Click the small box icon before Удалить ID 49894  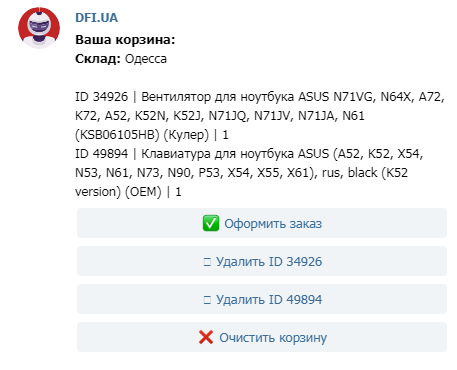tap(207, 300)
